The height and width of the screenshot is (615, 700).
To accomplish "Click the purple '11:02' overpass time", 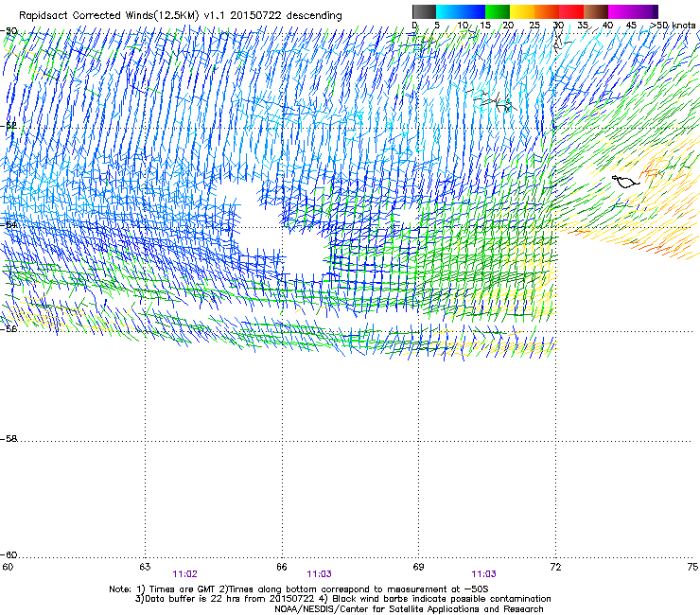I will (x=184, y=574).
